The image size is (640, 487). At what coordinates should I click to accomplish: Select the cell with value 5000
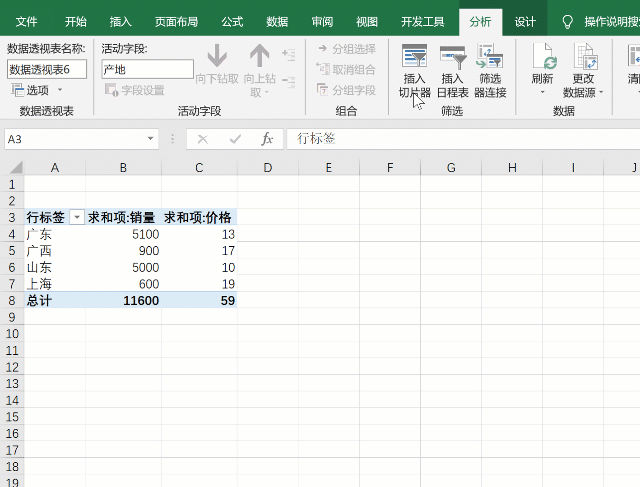click(123, 267)
